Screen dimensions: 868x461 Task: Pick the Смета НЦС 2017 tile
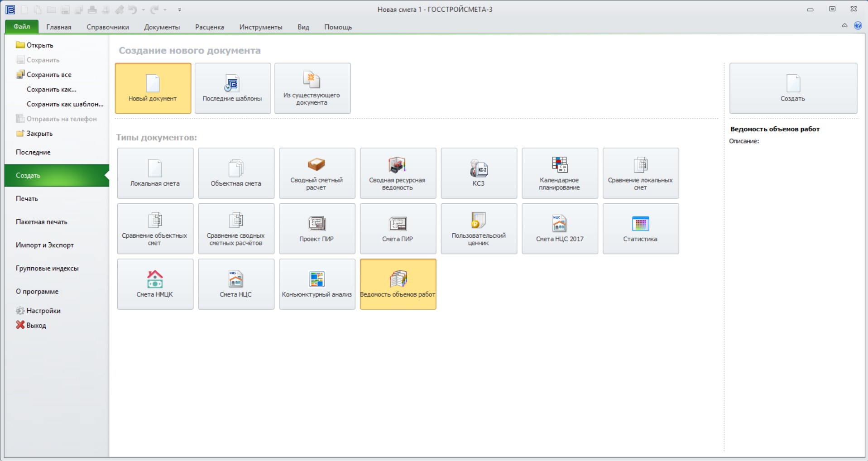click(560, 229)
